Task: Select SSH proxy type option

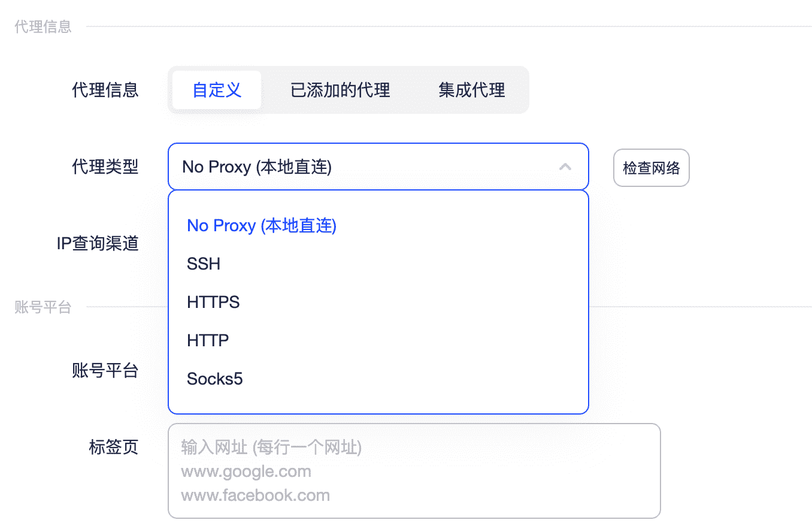Action: coord(204,264)
